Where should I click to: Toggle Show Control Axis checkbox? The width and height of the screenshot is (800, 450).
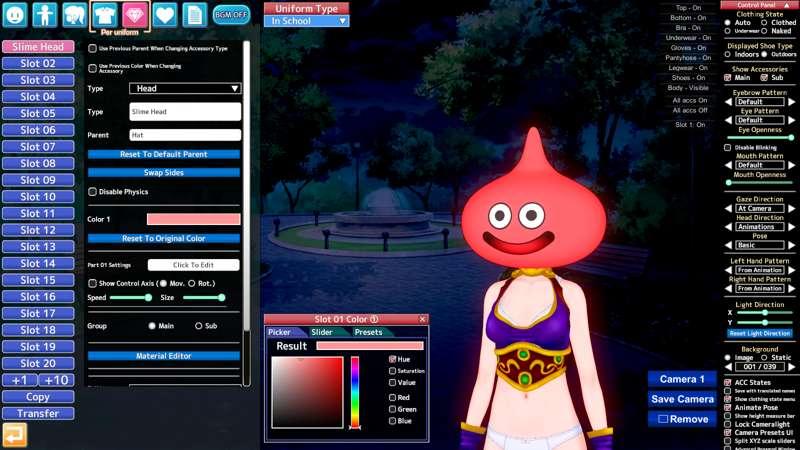92,283
